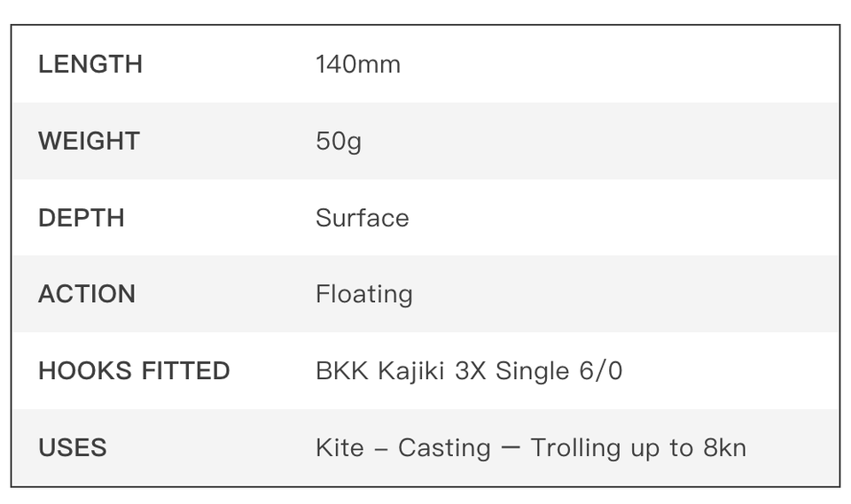
Task: Click the ACTION row label
Action: (x=87, y=294)
